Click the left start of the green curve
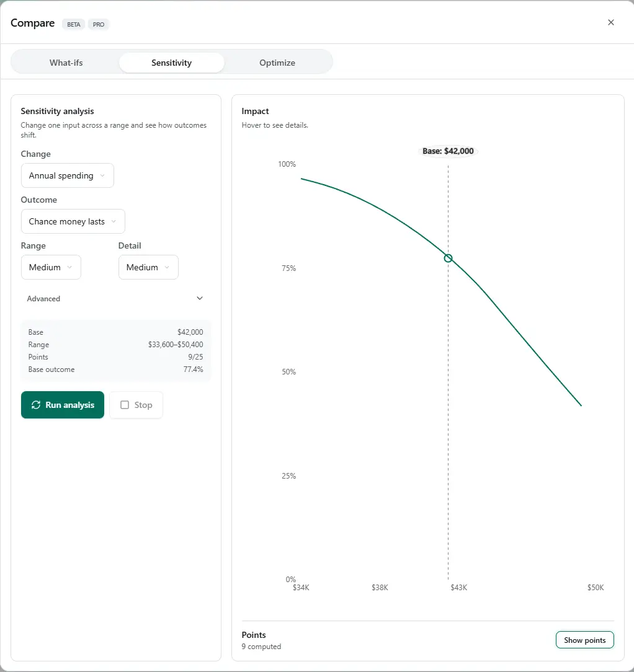Screen dimensions: 634x672 [x=301, y=179]
